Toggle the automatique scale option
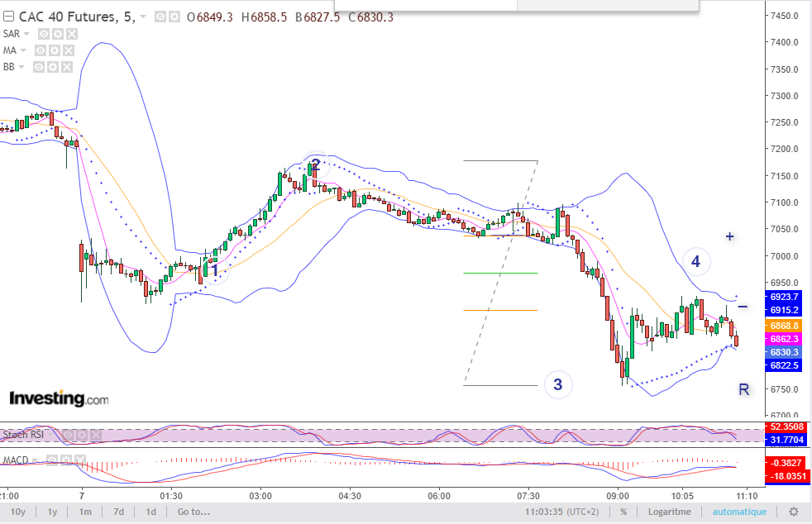Image resolution: width=812 pixels, height=524 pixels. (x=739, y=512)
